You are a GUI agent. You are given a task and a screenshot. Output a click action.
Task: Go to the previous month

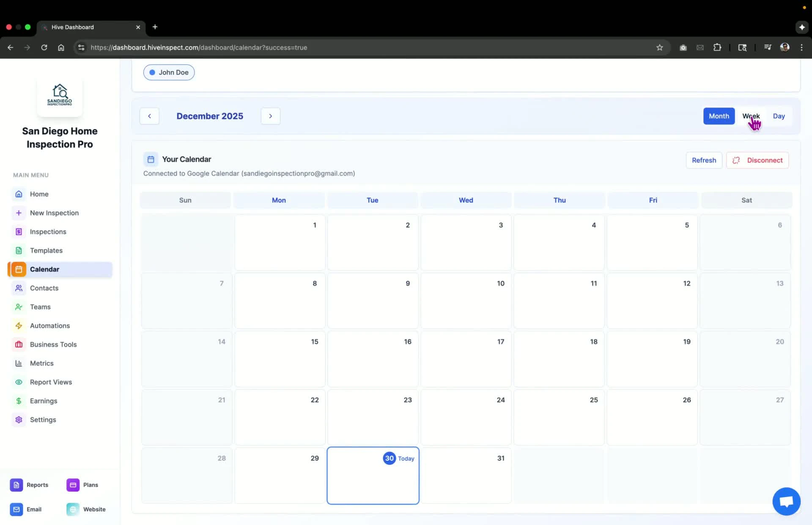pyautogui.click(x=149, y=116)
